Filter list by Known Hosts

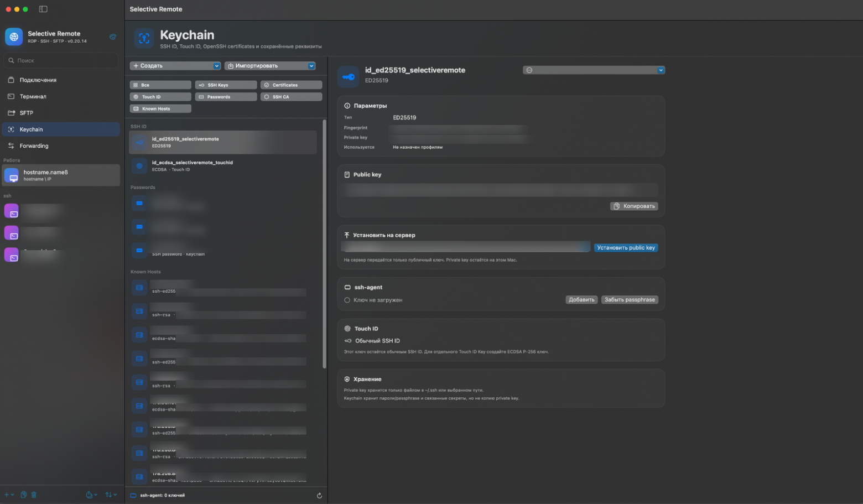(x=160, y=108)
